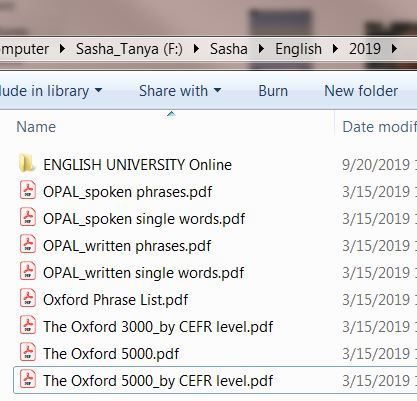This screenshot has height=401, width=417.
Task: Click the date cell of The Oxford 5000.pdf
Action: pos(379,354)
